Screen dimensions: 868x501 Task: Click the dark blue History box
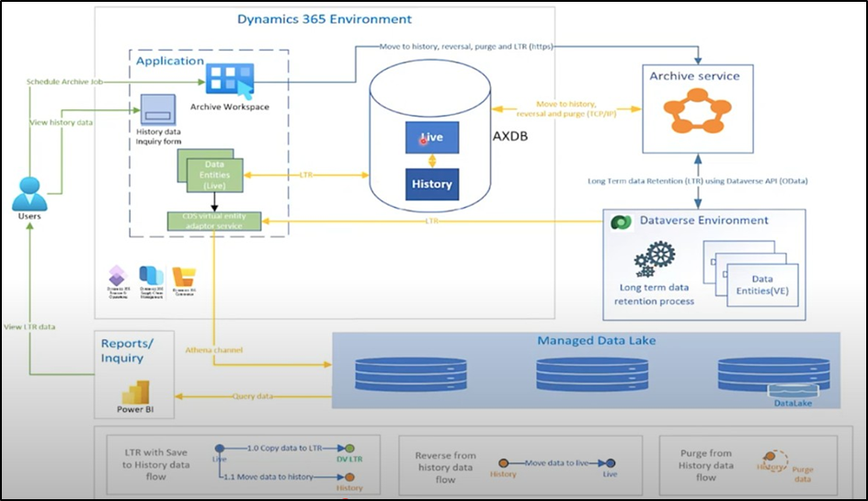point(431,184)
